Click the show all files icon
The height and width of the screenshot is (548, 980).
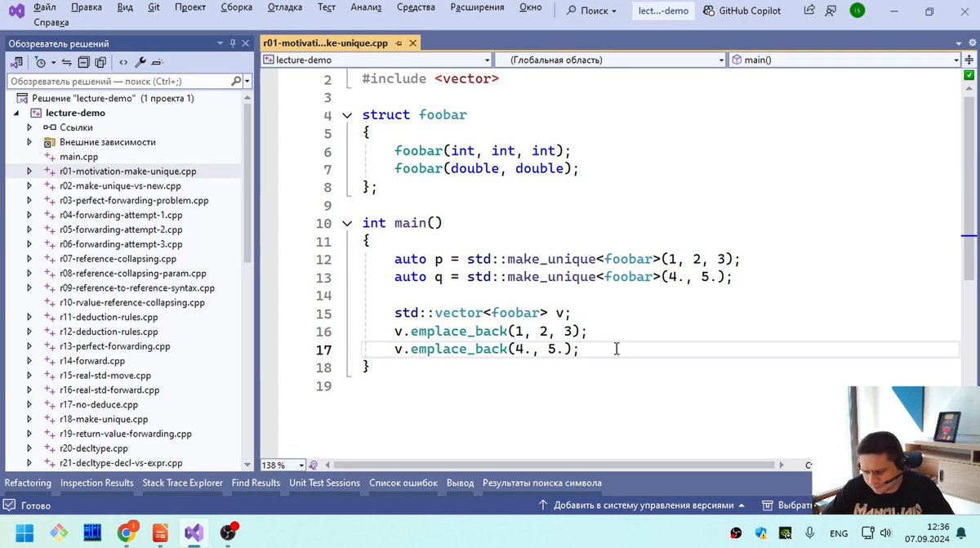100,62
